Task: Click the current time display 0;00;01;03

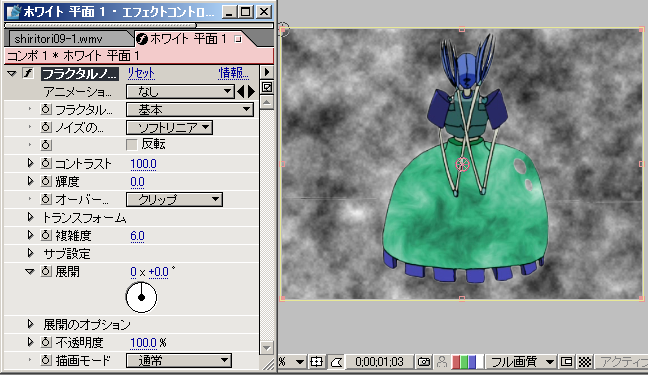Action: (x=379, y=362)
